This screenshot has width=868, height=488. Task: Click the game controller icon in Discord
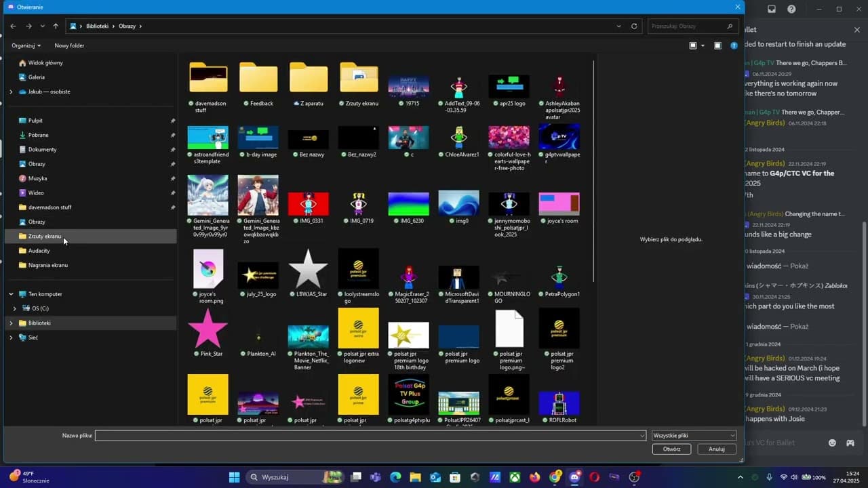[x=850, y=443]
